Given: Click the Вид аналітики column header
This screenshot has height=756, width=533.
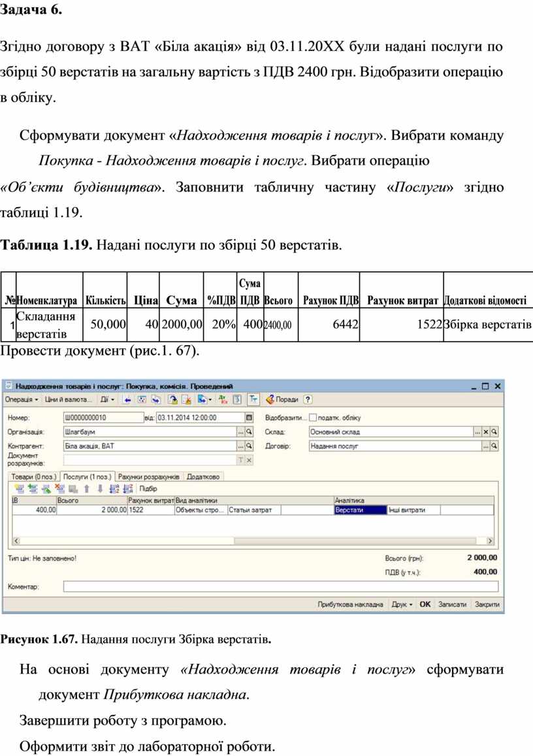Looking at the screenshot, I should (x=255, y=501).
